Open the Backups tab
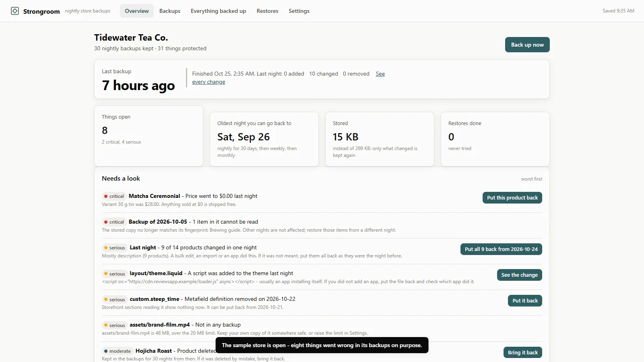Image resolution: width=644 pixels, height=362 pixels. click(x=170, y=11)
